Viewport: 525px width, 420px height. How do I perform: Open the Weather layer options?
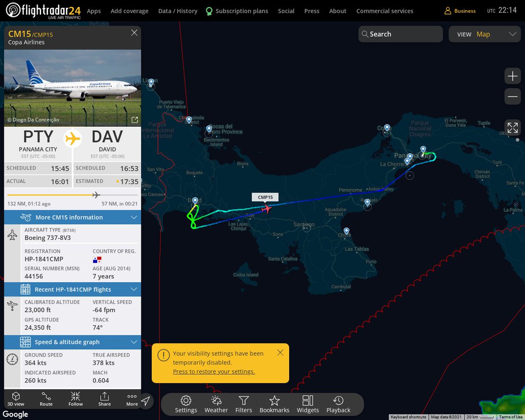tap(216, 404)
